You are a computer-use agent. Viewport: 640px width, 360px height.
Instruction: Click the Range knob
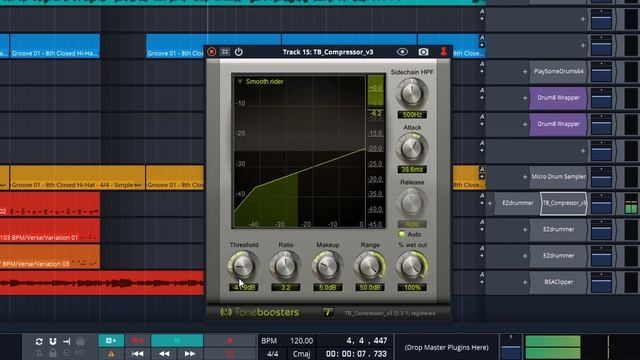pyautogui.click(x=370, y=266)
